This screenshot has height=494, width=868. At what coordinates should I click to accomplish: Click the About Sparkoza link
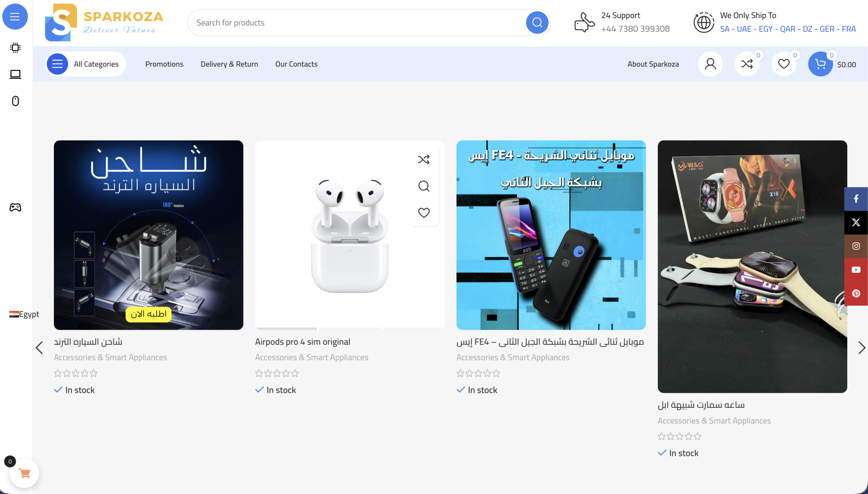point(653,64)
